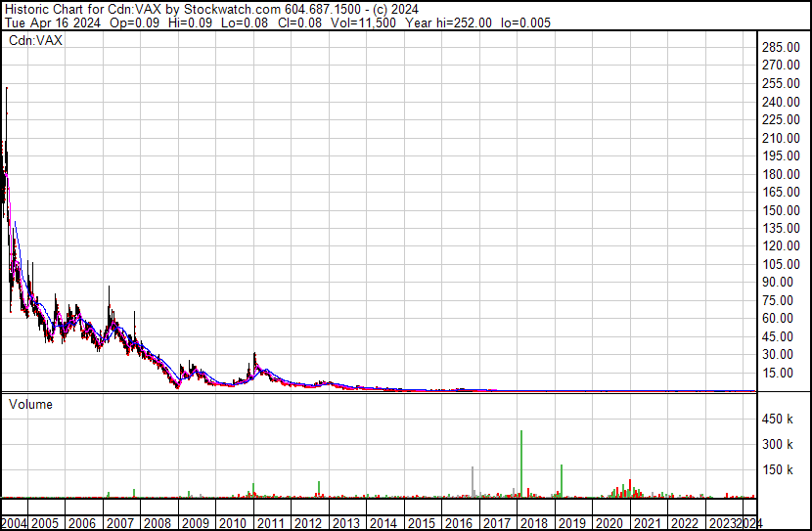Click the 'Cl=0.08' close price value
This screenshot has width=812, height=531.
pos(299,22)
